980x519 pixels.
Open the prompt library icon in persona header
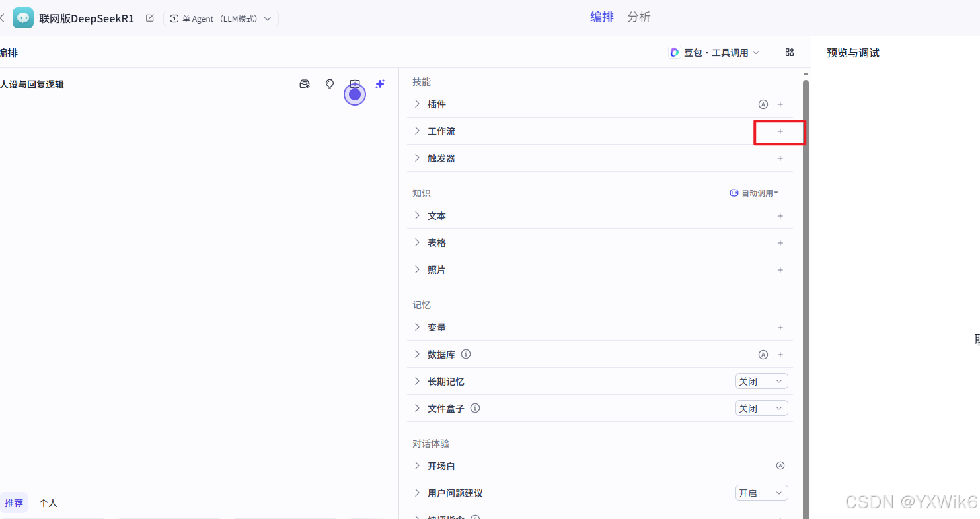305,84
